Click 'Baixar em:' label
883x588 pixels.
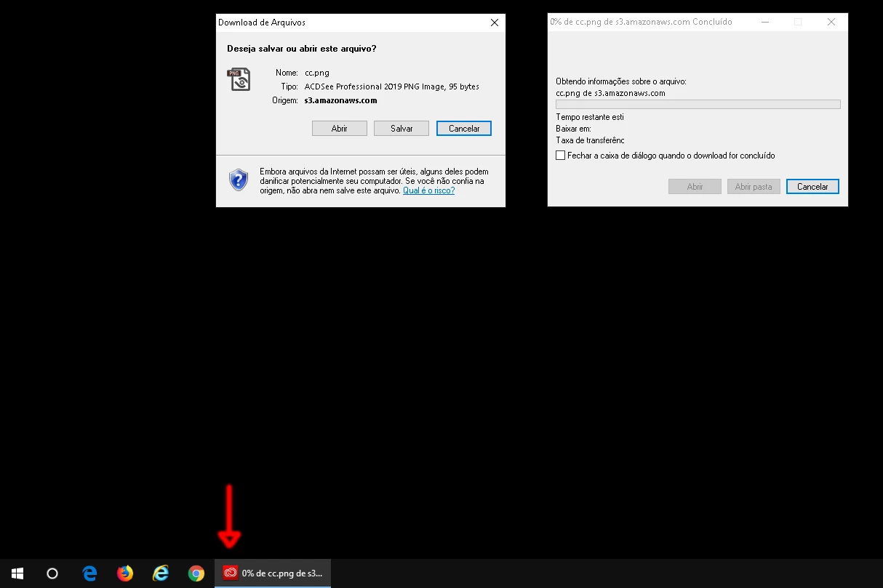click(x=573, y=129)
